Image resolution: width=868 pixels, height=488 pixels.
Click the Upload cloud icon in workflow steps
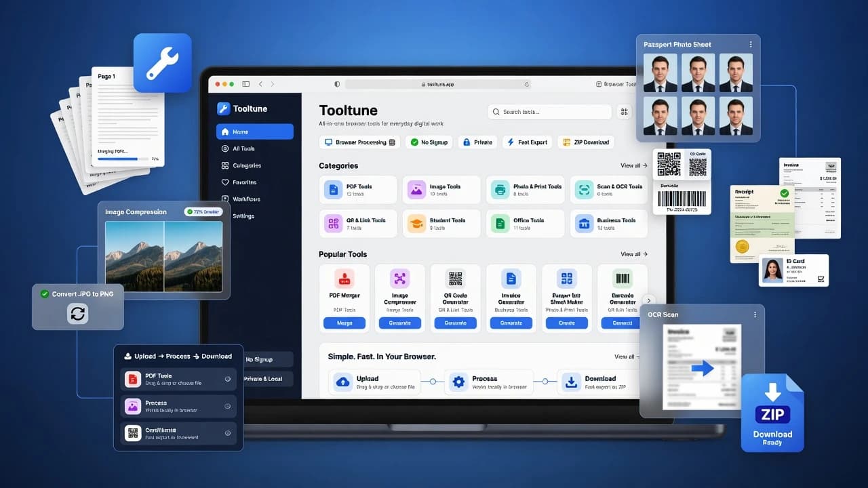(343, 382)
